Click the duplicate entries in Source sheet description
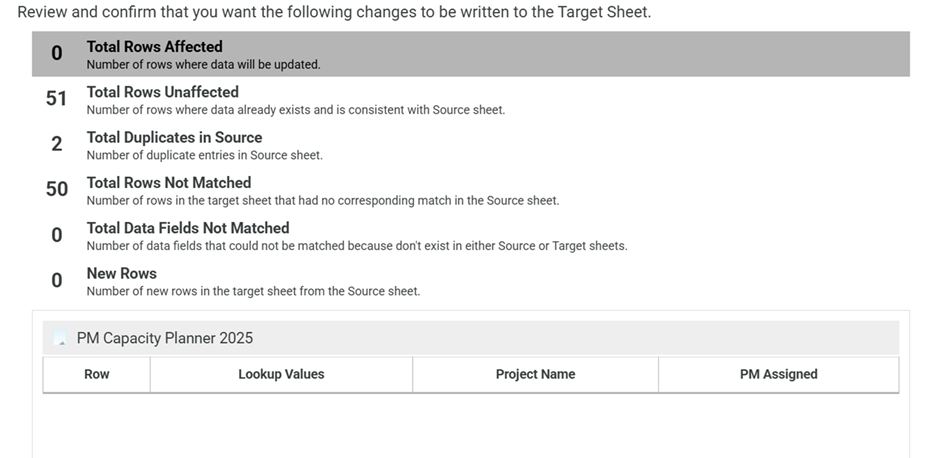 204,155
